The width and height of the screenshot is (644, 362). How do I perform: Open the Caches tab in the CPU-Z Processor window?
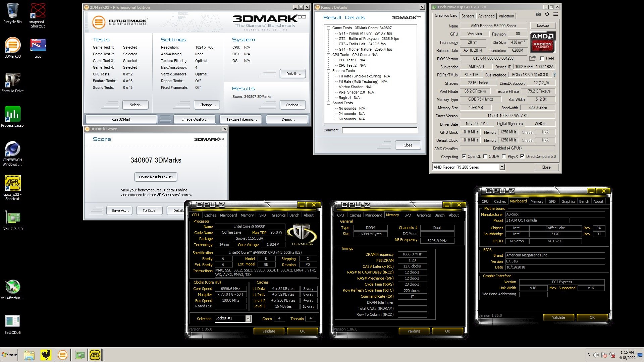210,215
